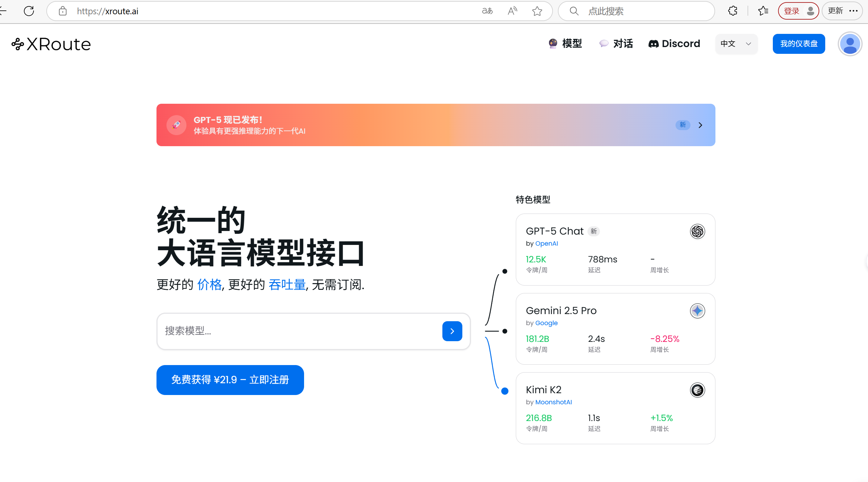Image resolution: width=868 pixels, height=482 pixels.
Task: Click 免费获得 ¥21.9 – 立即注册 button
Action: pyautogui.click(x=230, y=380)
